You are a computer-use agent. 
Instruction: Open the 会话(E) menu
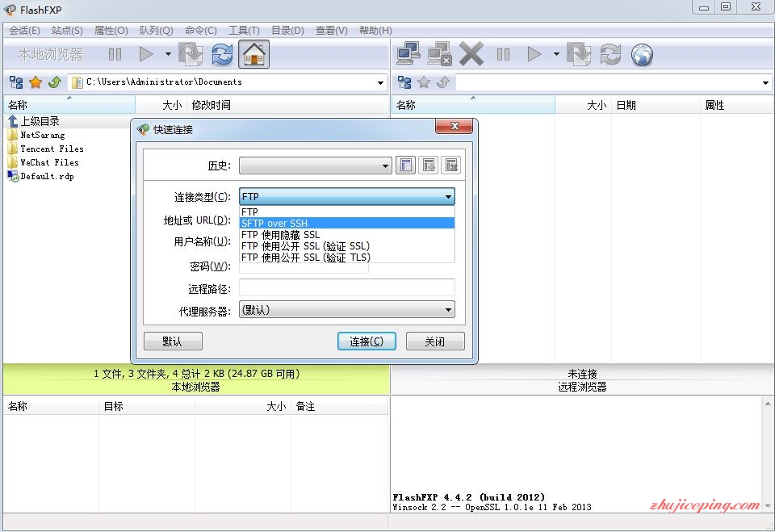coord(24,31)
